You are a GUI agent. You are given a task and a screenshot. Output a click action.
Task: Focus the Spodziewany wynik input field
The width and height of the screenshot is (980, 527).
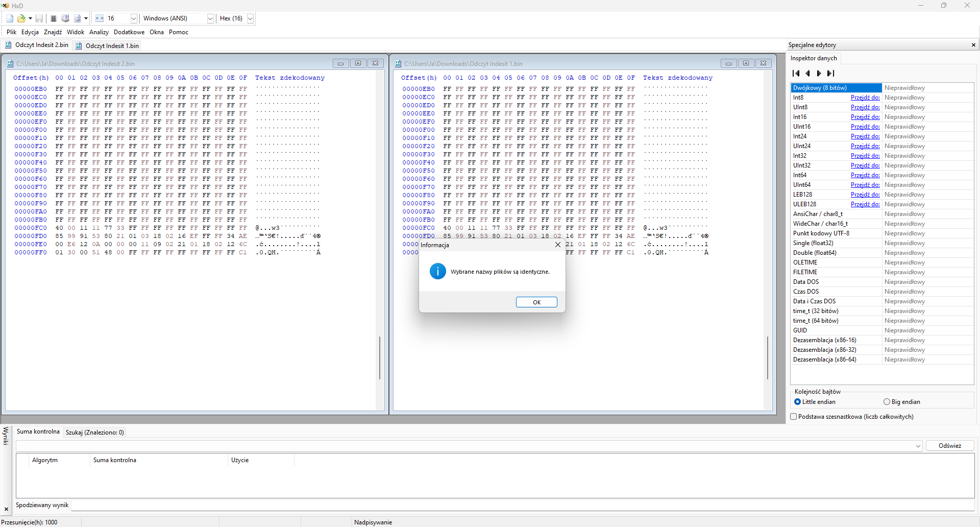[x=522, y=505]
